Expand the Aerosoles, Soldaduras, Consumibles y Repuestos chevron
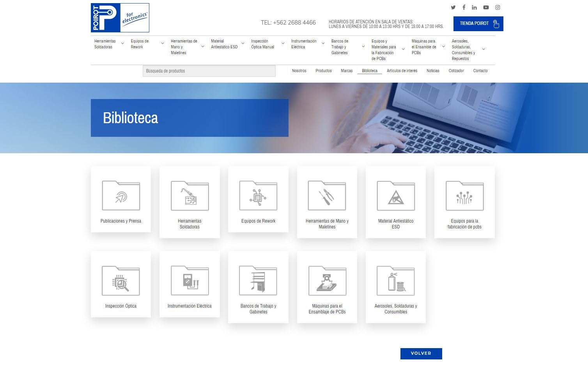 click(484, 49)
